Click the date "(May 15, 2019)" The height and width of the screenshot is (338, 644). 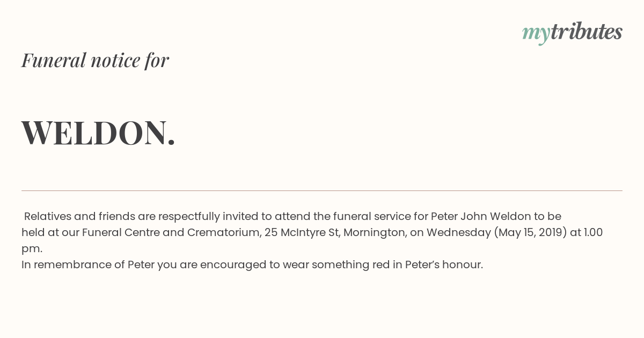click(x=530, y=233)
